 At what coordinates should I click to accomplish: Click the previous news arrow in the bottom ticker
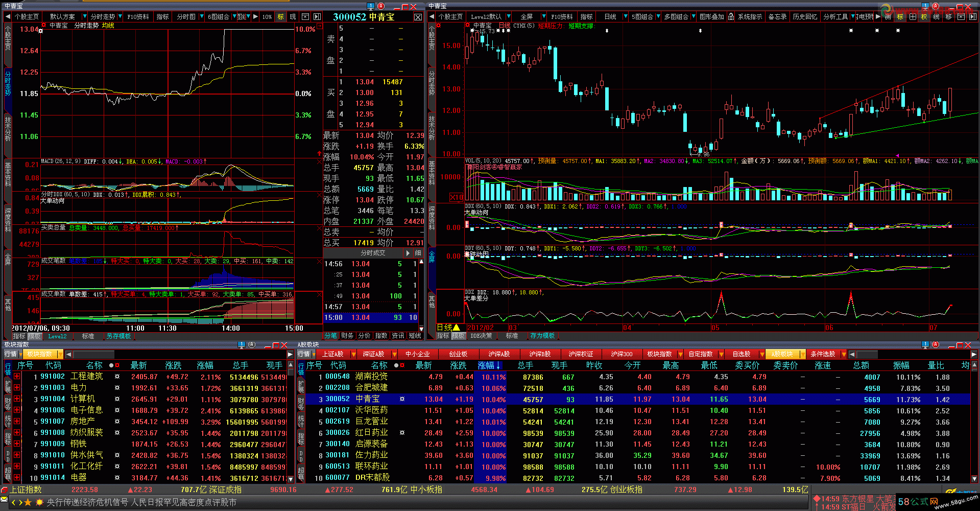(x=14, y=502)
